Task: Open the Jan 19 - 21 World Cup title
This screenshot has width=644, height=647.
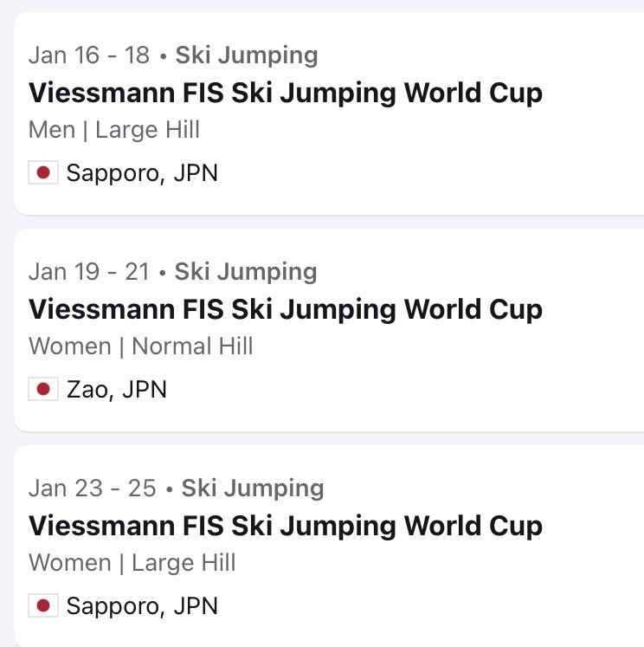Action: click(x=286, y=309)
